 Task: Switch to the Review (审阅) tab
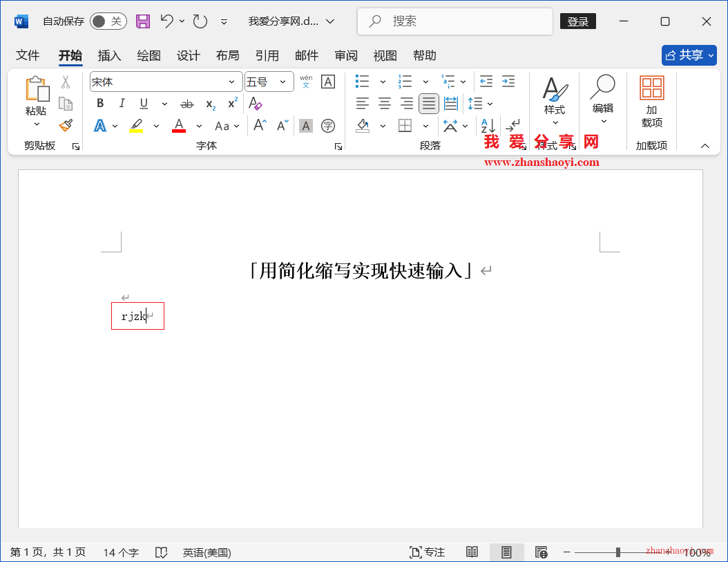point(346,55)
